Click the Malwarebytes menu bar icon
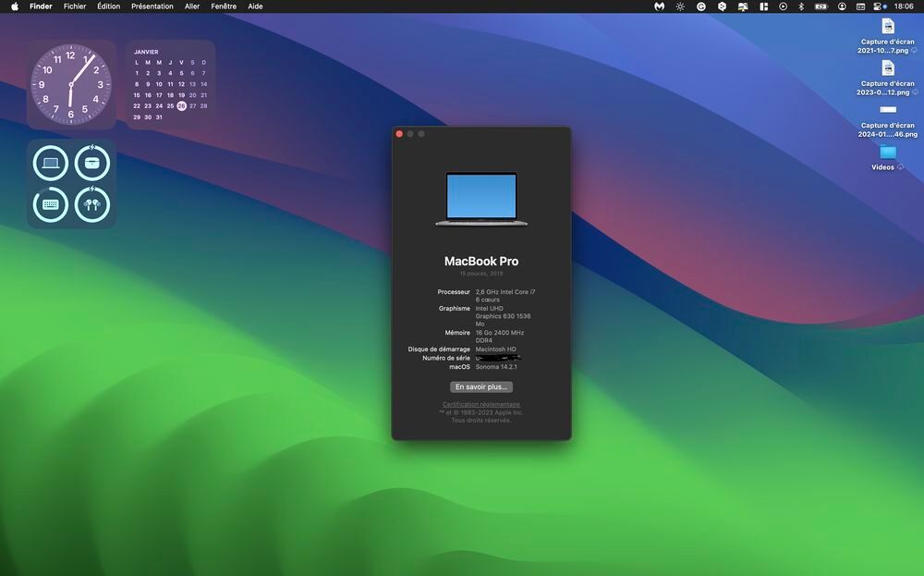The width and height of the screenshot is (924, 576). 660,6
